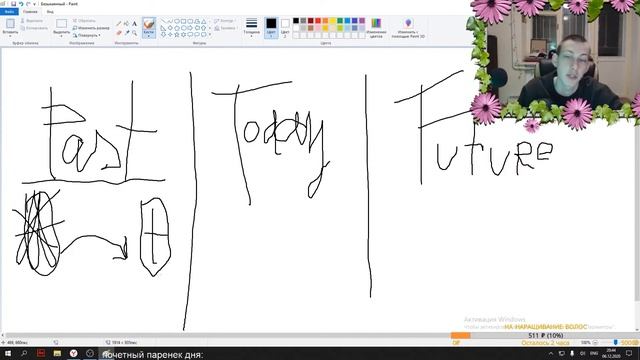Open the shape Fill dropdown
This screenshot has height=360, width=640.
click(x=225, y=28)
